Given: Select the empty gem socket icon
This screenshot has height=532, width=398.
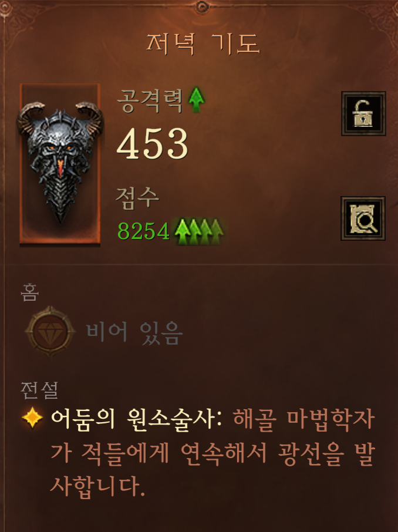Looking at the screenshot, I should (50, 332).
